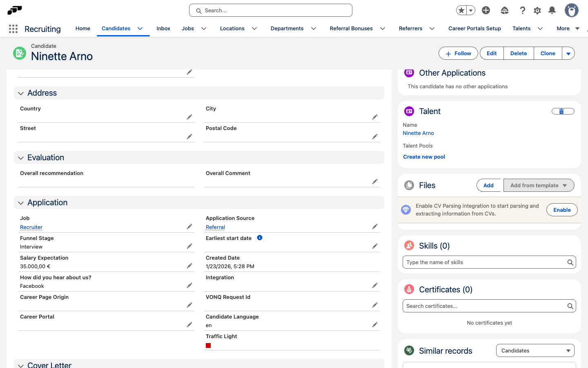Click the Create new pool link
The image size is (588, 368).
click(x=424, y=157)
